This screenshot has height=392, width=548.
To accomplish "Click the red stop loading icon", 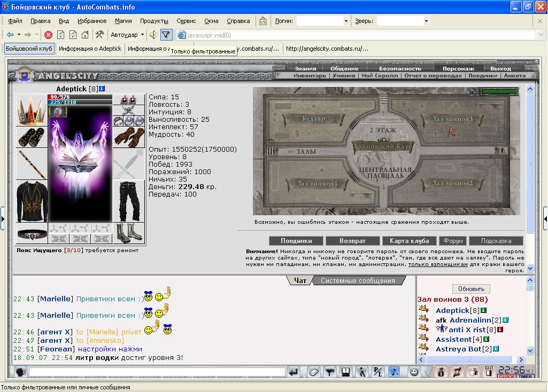I will pos(48,35).
